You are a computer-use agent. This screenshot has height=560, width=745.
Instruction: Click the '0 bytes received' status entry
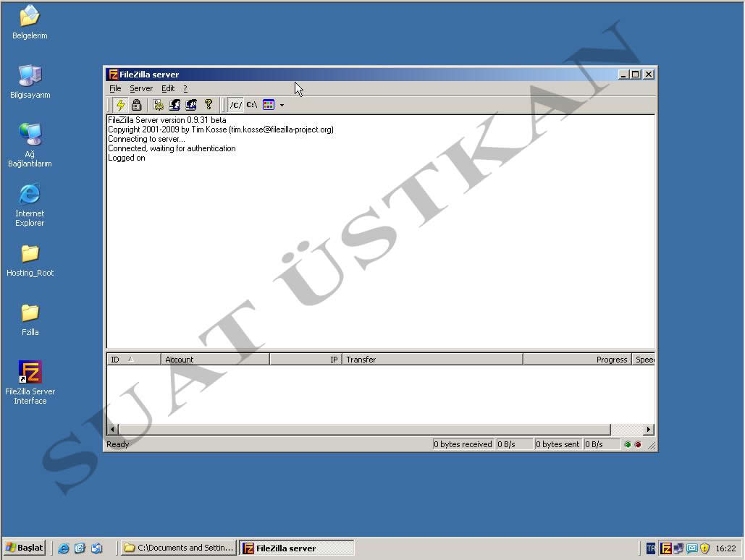click(463, 444)
